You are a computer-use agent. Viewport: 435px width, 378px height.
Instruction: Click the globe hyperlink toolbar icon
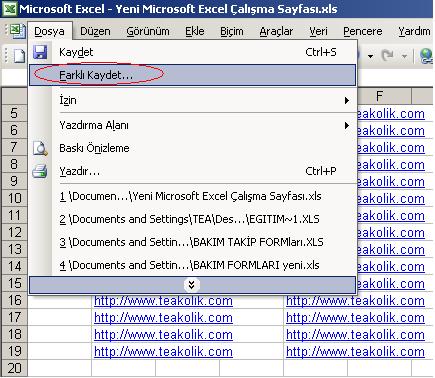(427, 56)
